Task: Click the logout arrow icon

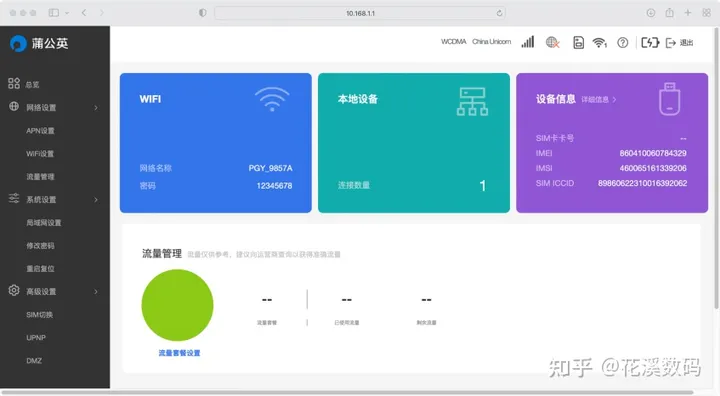Action: (670, 43)
